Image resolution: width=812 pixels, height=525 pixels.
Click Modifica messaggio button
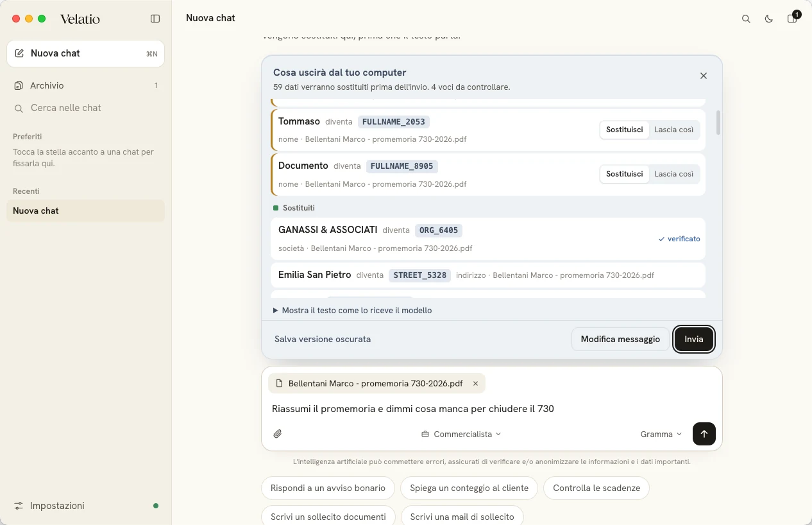coord(620,339)
